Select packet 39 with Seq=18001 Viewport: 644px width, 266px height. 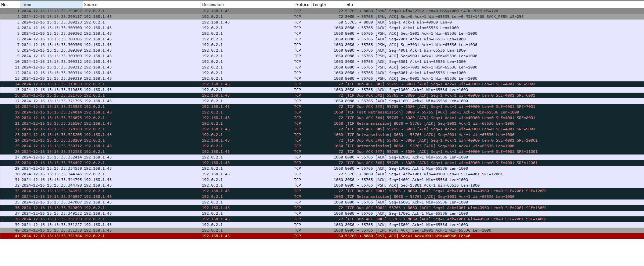click(x=322, y=225)
